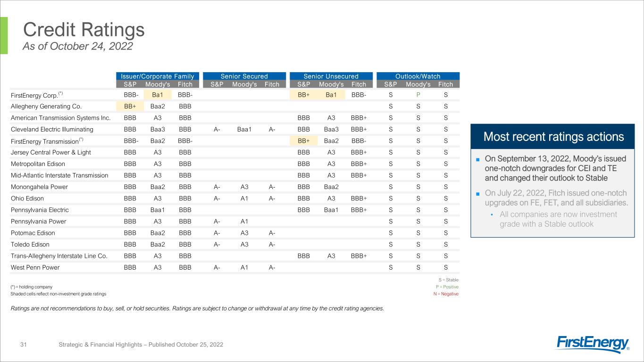Click the "Ratings are not recommendations" disclaimer
Image resolution: width=644 pixels, height=362 pixels.
(x=197, y=309)
